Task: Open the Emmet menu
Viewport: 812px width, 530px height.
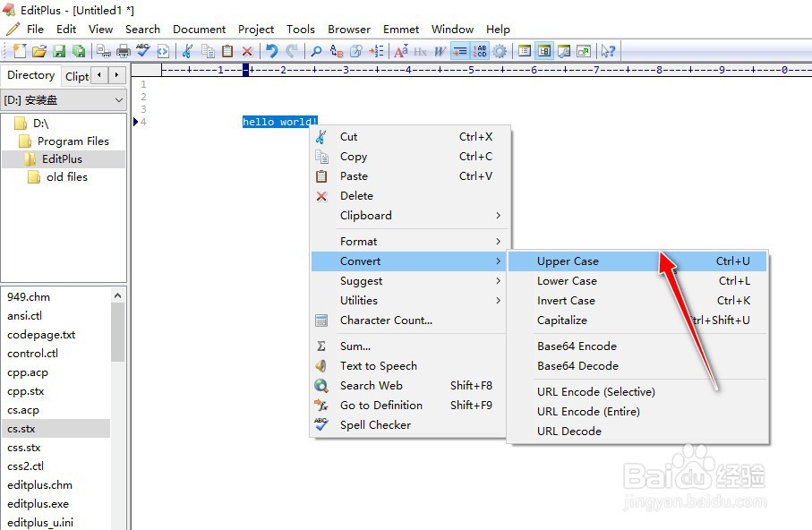Action: point(401,29)
